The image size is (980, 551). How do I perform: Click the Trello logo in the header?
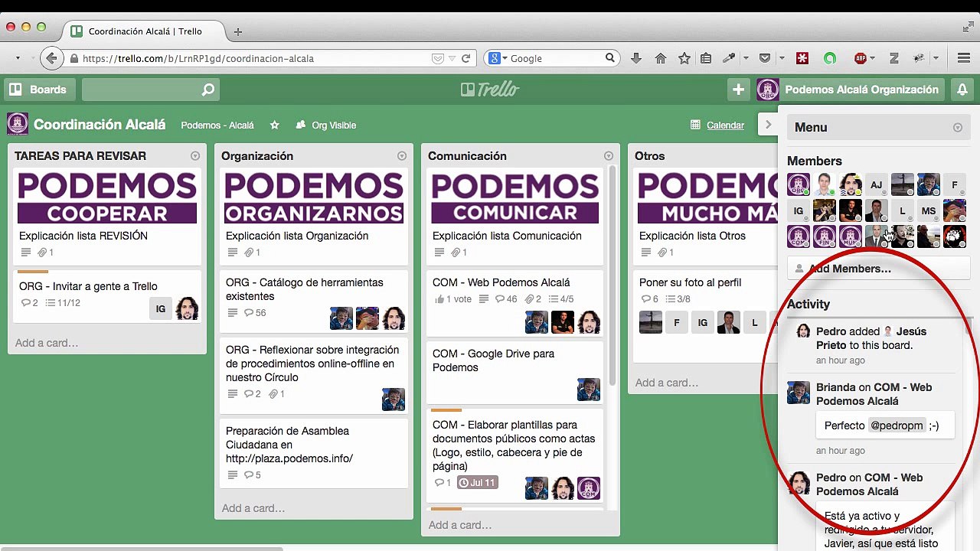point(490,90)
